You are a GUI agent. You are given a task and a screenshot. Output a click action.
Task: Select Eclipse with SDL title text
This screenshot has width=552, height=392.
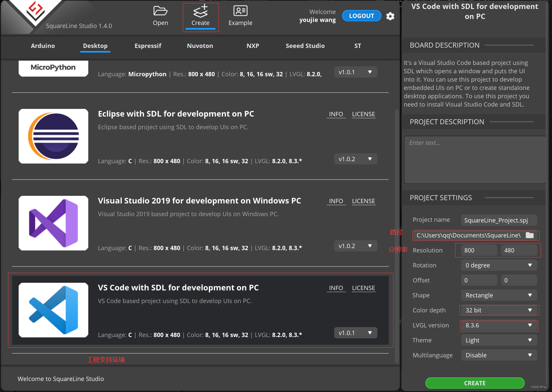pyautogui.click(x=176, y=114)
